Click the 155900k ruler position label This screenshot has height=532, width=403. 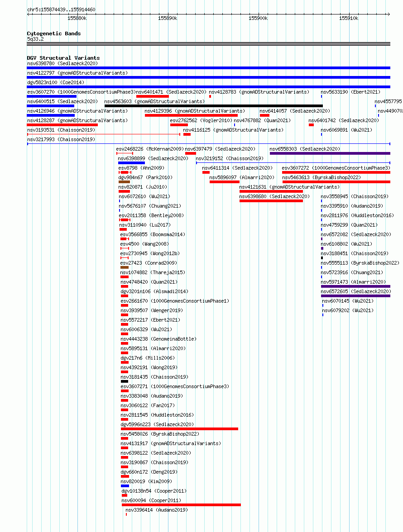pos(258,18)
